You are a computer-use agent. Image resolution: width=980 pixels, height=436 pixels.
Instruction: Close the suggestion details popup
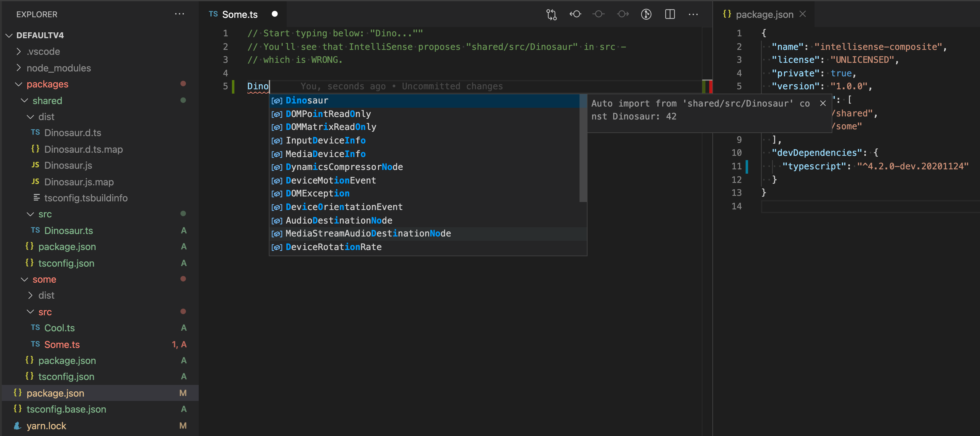tap(823, 103)
